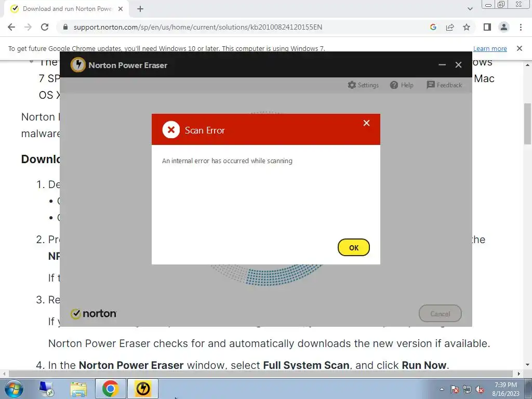Click the Action Center flag icon
532x399 pixels.
[x=455, y=390]
